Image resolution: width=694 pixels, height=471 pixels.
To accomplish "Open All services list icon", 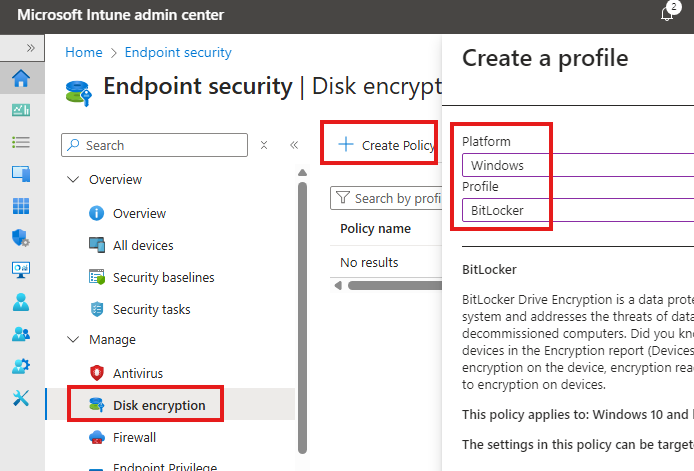I will [21, 143].
